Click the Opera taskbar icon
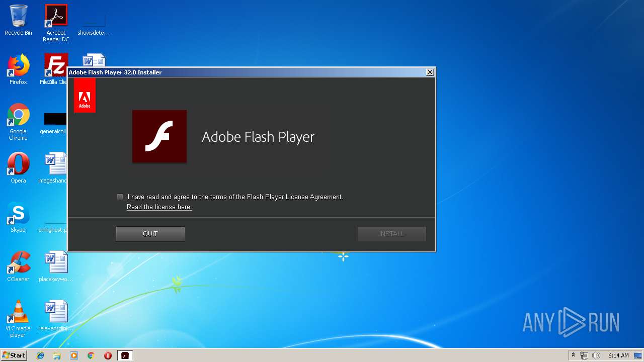644x362 pixels. (108, 355)
